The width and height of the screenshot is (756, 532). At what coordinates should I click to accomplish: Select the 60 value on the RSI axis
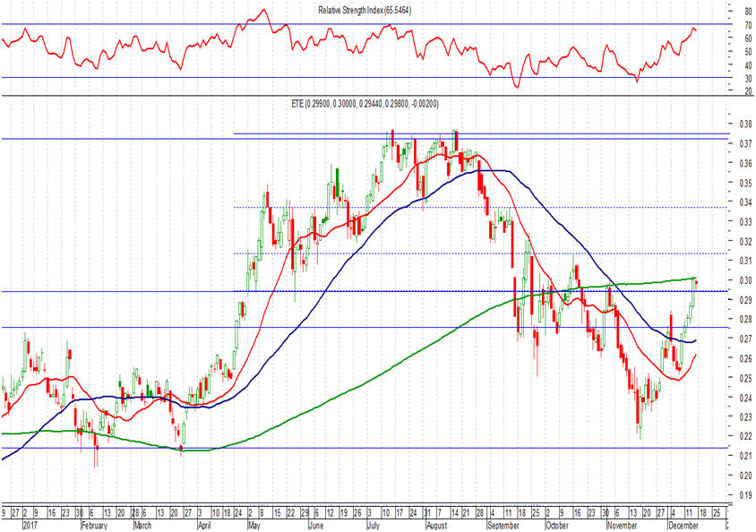pyautogui.click(x=748, y=39)
